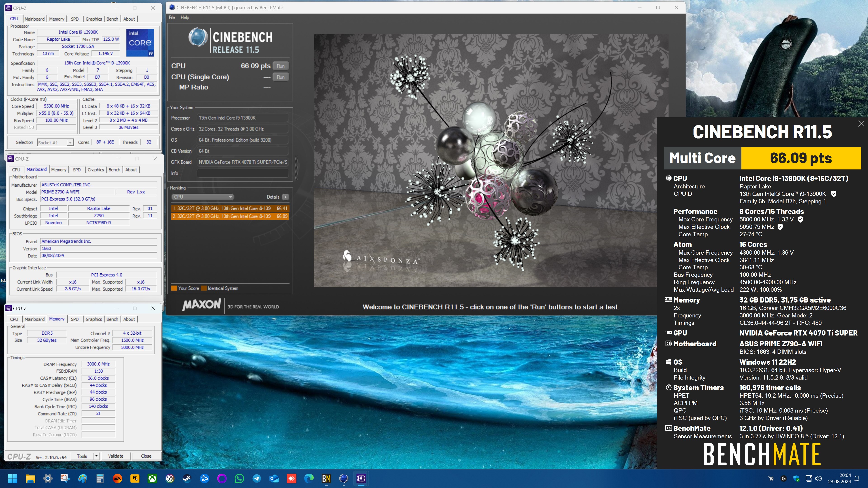
Task: Run the CPU (Single Core) test
Action: click(x=280, y=77)
